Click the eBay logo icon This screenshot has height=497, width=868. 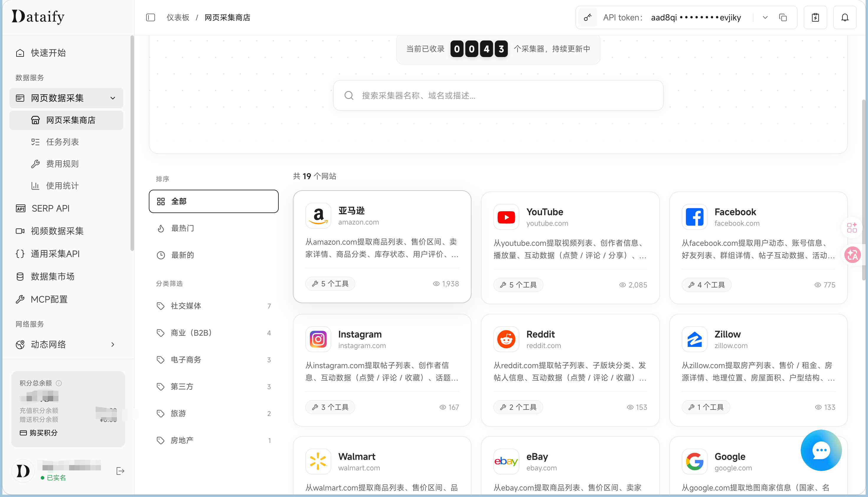[x=506, y=462]
